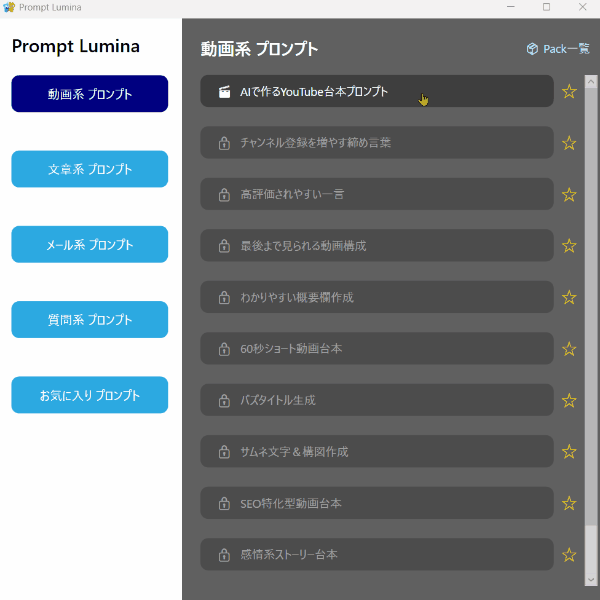
Task: Toggle favorite star for SEO特化型動画台本
Action: pos(569,503)
